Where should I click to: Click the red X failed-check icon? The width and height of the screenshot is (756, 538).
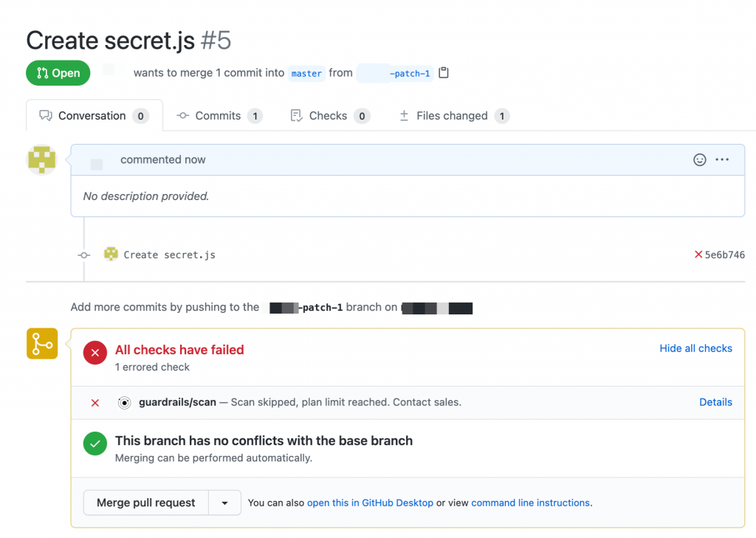pos(94,353)
